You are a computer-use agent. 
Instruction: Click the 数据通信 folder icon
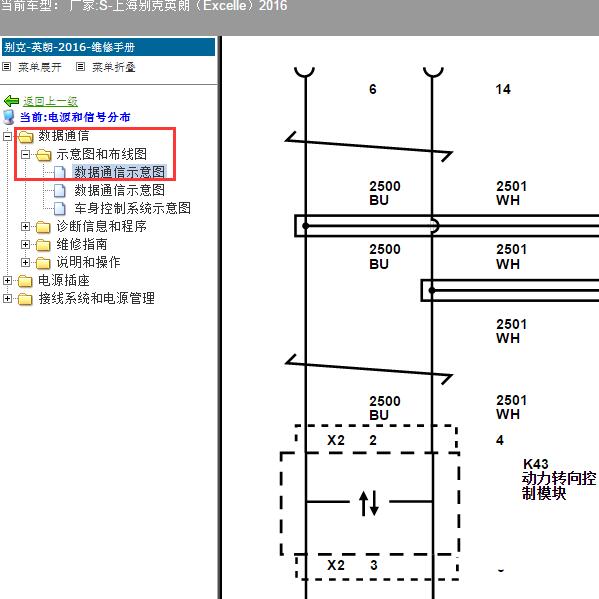tap(25, 136)
